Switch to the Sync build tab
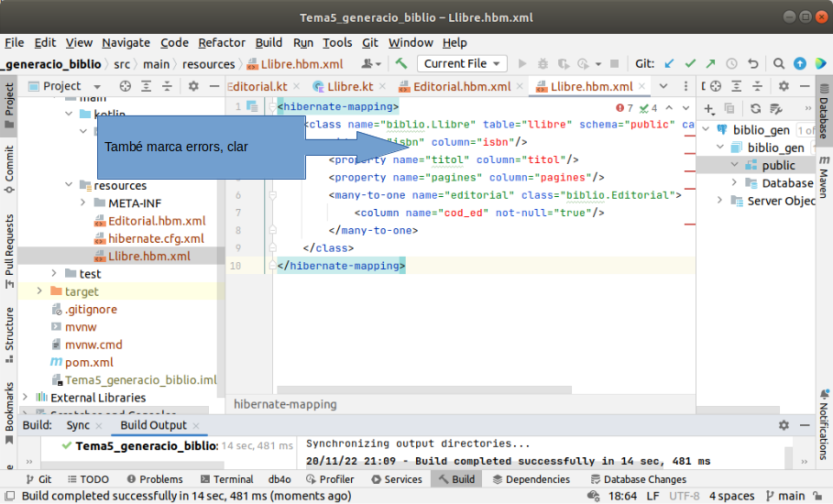Image resolution: width=833 pixels, height=504 pixels. (78, 425)
